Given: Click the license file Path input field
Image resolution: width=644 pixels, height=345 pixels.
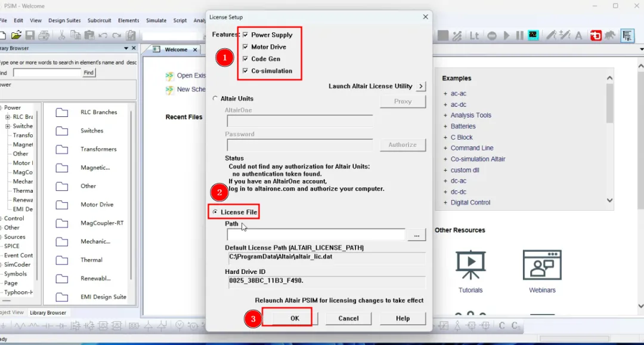Looking at the screenshot, I should [x=316, y=235].
